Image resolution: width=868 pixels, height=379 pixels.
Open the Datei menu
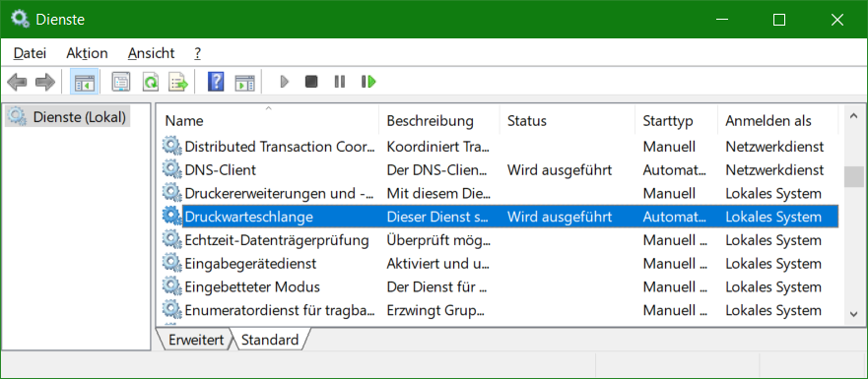[x=30, y=53]
